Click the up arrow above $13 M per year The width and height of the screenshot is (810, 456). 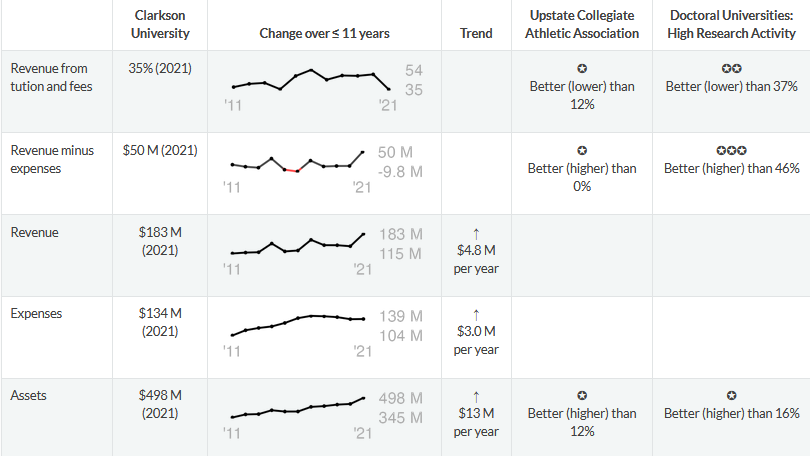pos(476,396)
